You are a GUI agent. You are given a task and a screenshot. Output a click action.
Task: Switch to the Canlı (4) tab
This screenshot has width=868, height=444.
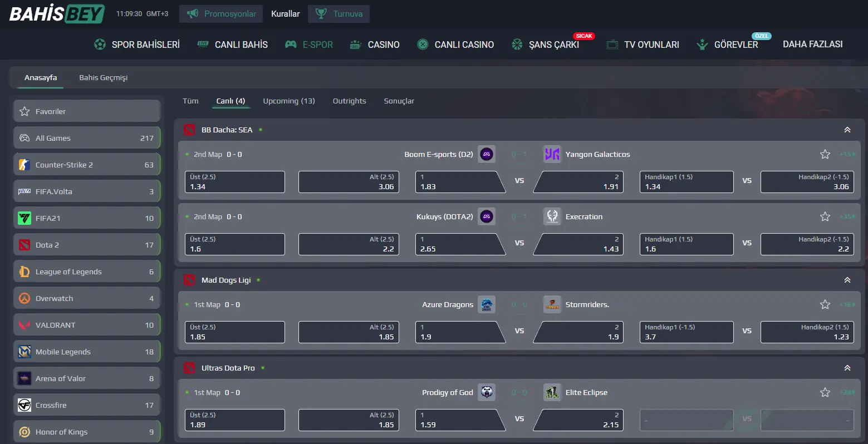231,101
